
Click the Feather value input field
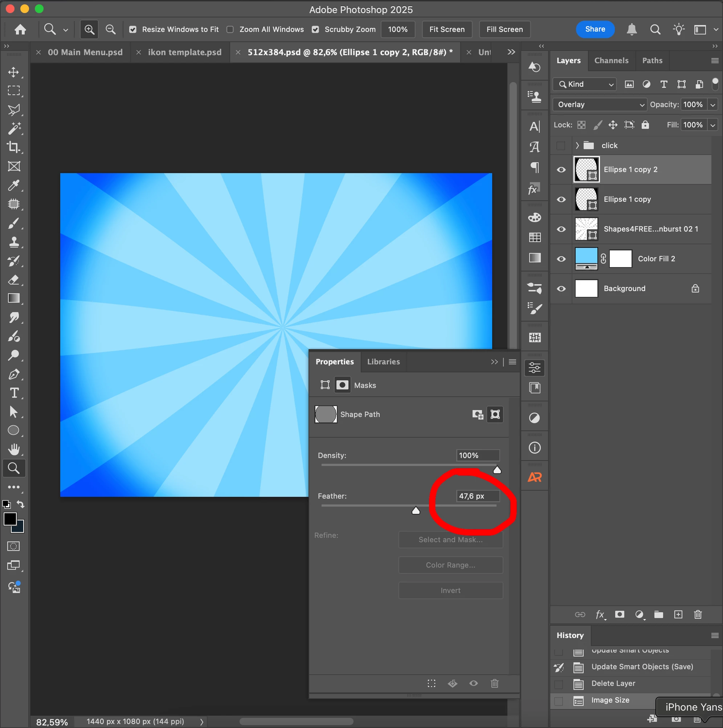point(477,496)
